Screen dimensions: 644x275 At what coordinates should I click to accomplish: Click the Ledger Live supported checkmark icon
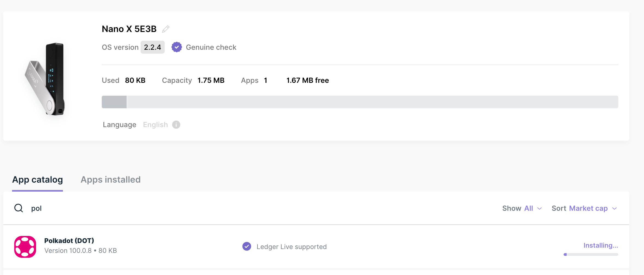[x=247, y=247]
